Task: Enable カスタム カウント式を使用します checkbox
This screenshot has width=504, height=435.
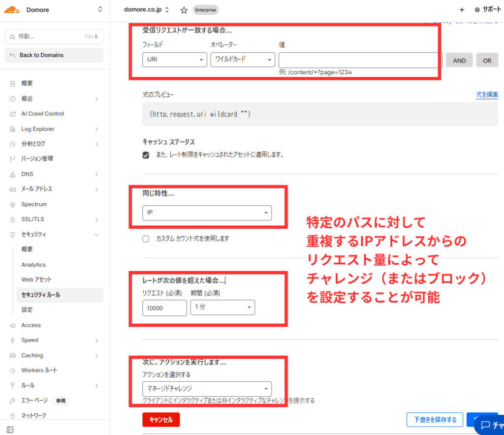Action: (146, 239)
